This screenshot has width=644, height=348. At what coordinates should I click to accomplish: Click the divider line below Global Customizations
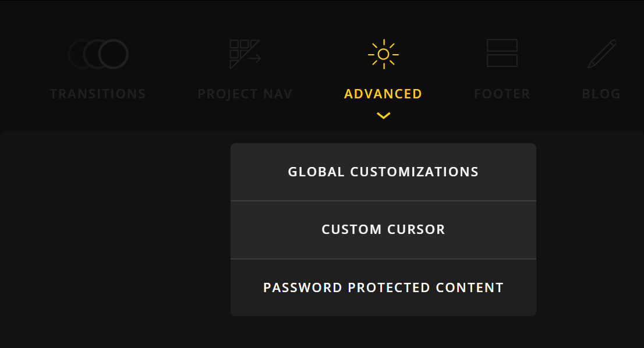[383, 201]
